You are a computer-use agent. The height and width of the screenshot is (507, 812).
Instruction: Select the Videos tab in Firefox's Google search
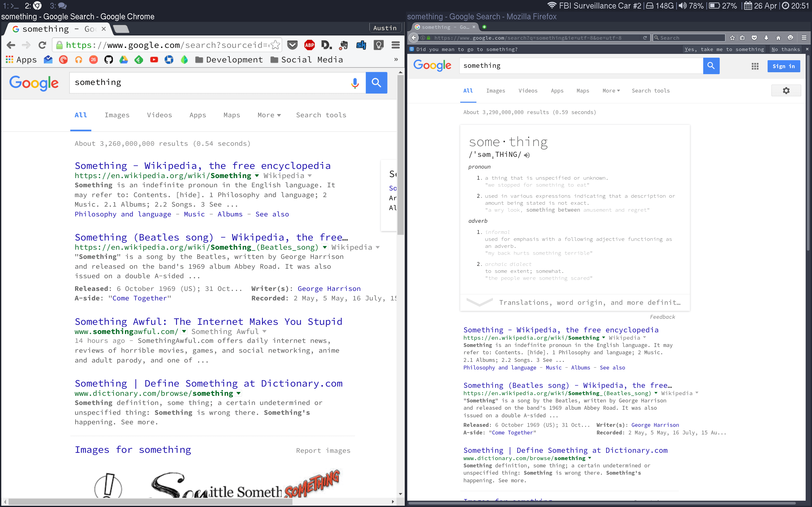527,91
